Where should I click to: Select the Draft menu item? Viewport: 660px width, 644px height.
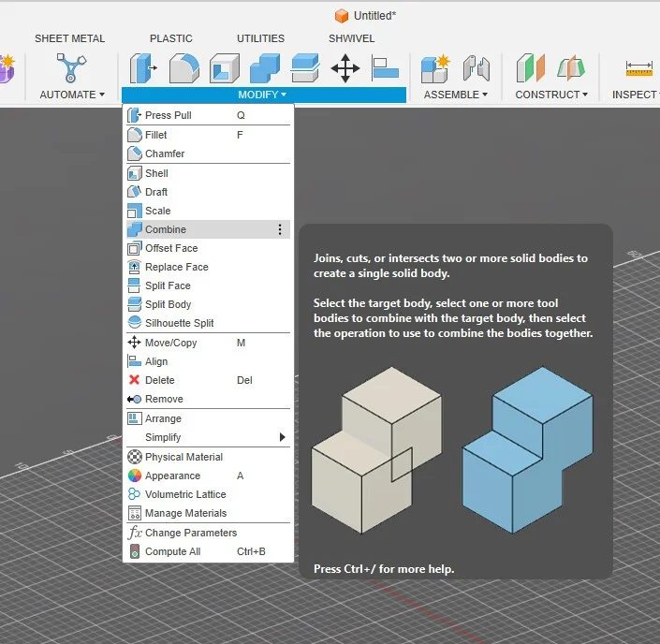coord(209,192)
